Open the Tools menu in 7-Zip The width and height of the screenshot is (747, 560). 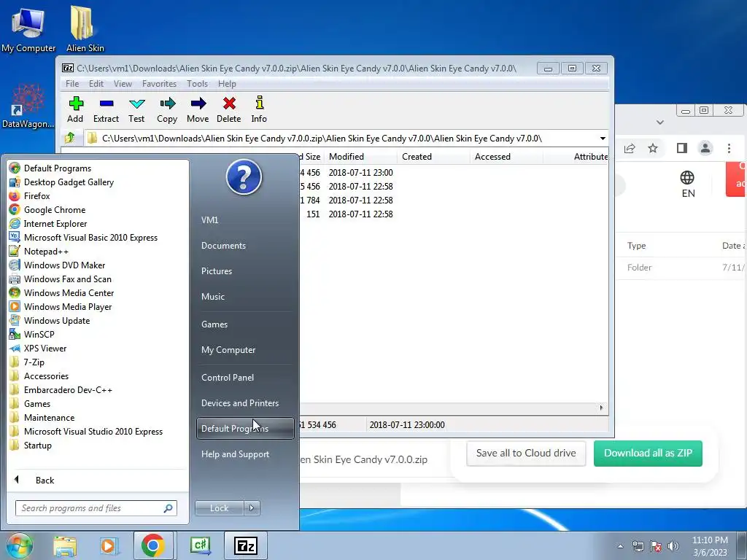197,83
